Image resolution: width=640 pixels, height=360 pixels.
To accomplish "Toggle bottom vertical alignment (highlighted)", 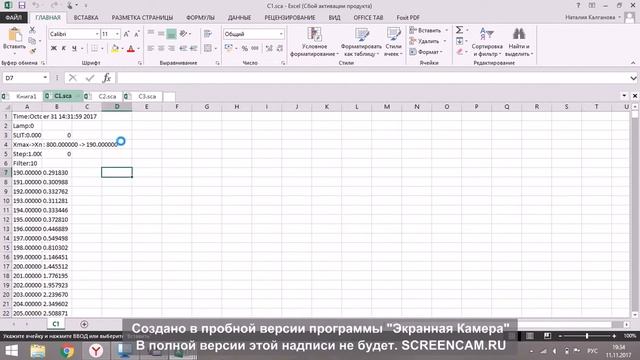I will 171,34.
